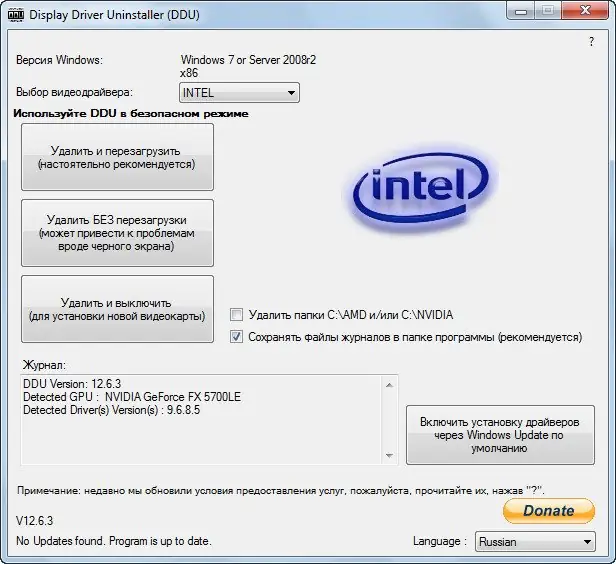
Task: Click 'Удалить и перезагрузить' button
Action: [117, 157]
